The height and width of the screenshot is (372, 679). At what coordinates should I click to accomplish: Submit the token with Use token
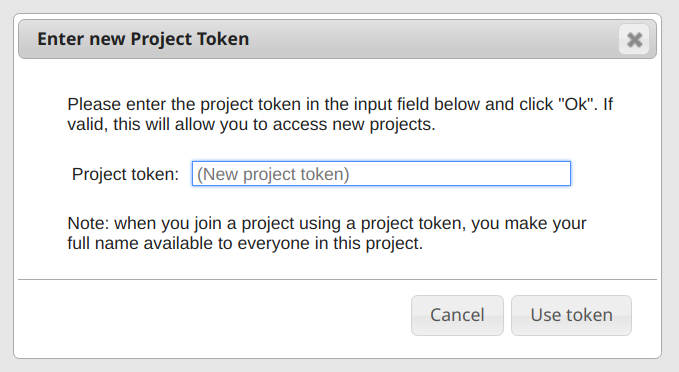(x=571, y=315)
